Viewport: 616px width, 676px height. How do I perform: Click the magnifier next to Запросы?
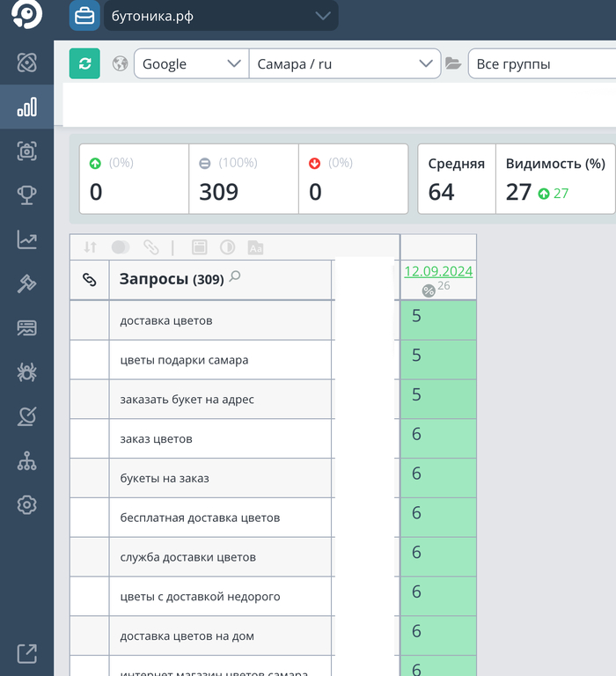[x=235, y=276]
